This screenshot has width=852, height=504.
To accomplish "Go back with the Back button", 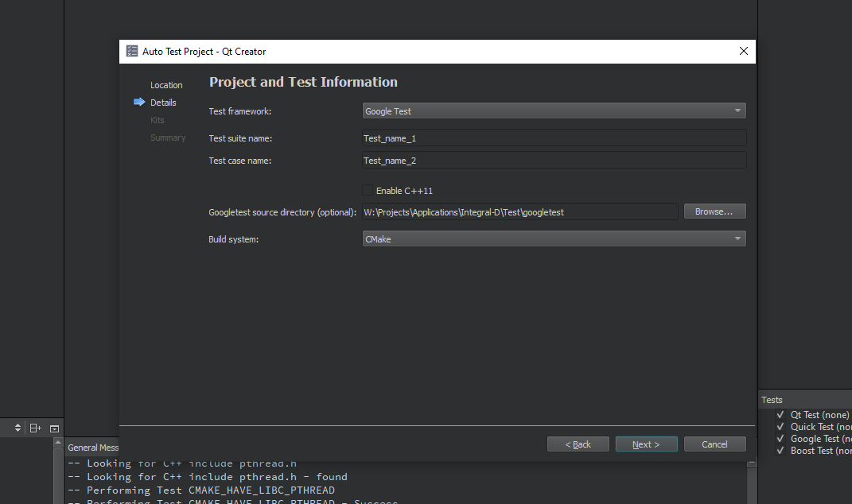I will [x=578, y=444].
